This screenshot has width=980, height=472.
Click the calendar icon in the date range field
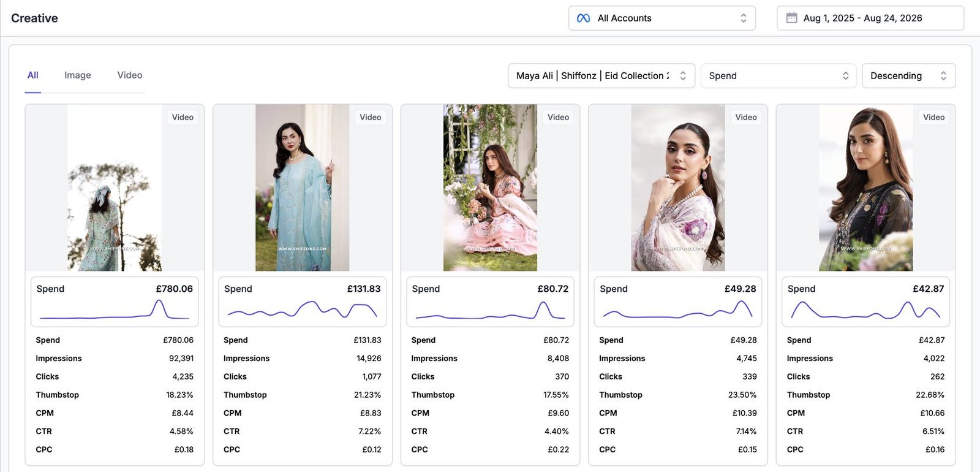pyautogui.click(x=792, y=18)
